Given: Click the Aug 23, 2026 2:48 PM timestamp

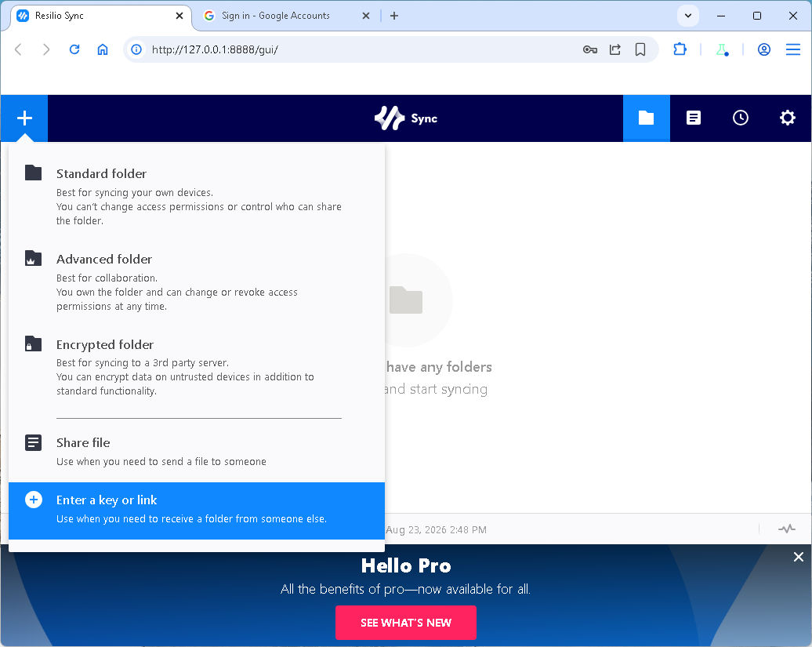Looking at the screenshot, I should coord(436,529).
